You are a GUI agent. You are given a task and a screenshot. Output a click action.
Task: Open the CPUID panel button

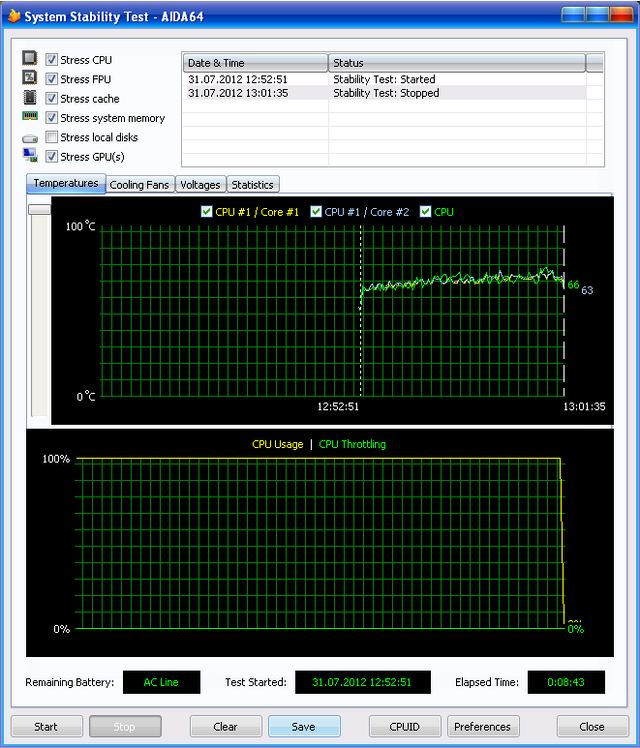405,727
